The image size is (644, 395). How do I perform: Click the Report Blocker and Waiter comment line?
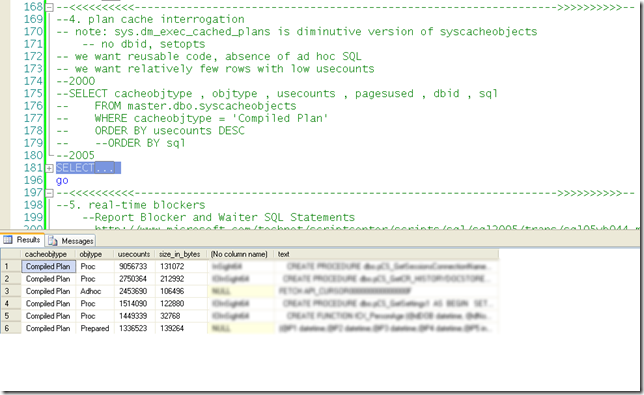click(218, 217)
